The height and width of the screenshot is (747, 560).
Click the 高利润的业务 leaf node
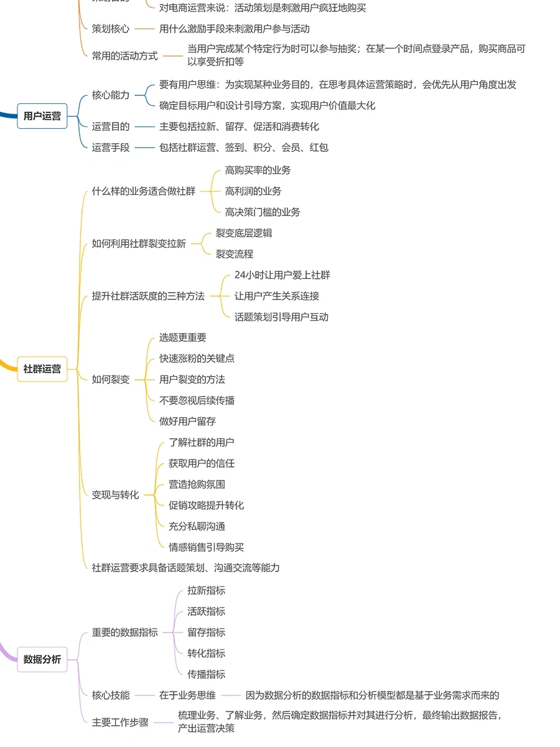253,191
